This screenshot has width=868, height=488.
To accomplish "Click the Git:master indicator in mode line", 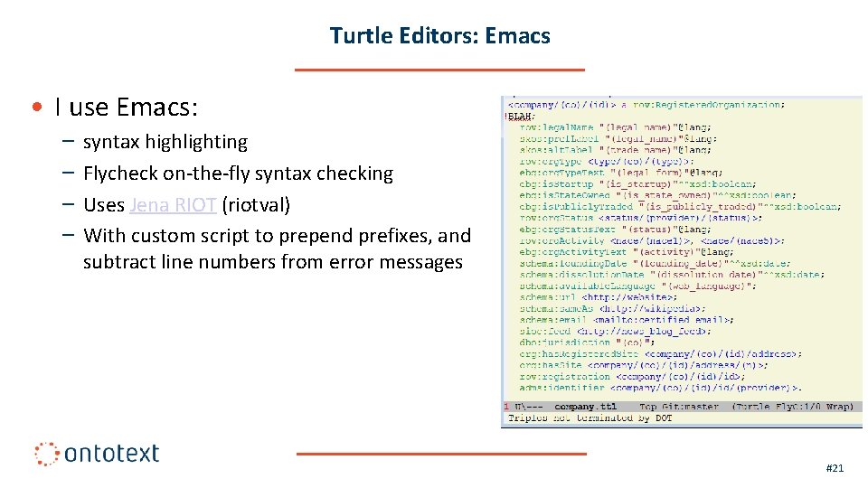I will point(690,407).
